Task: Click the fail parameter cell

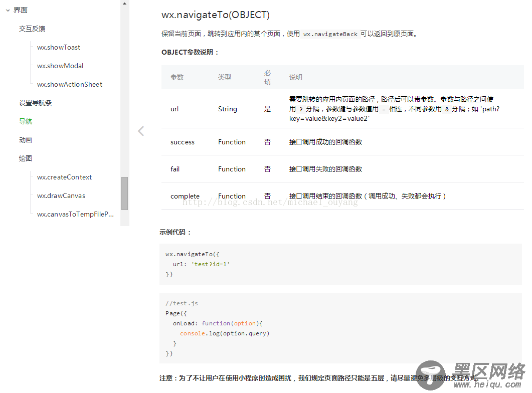Action: (175, 169)
